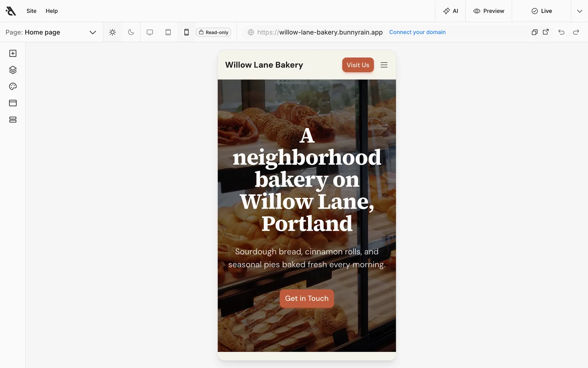Open the Help menu
Screen dimensions: 588x368
tap(52, 11)
